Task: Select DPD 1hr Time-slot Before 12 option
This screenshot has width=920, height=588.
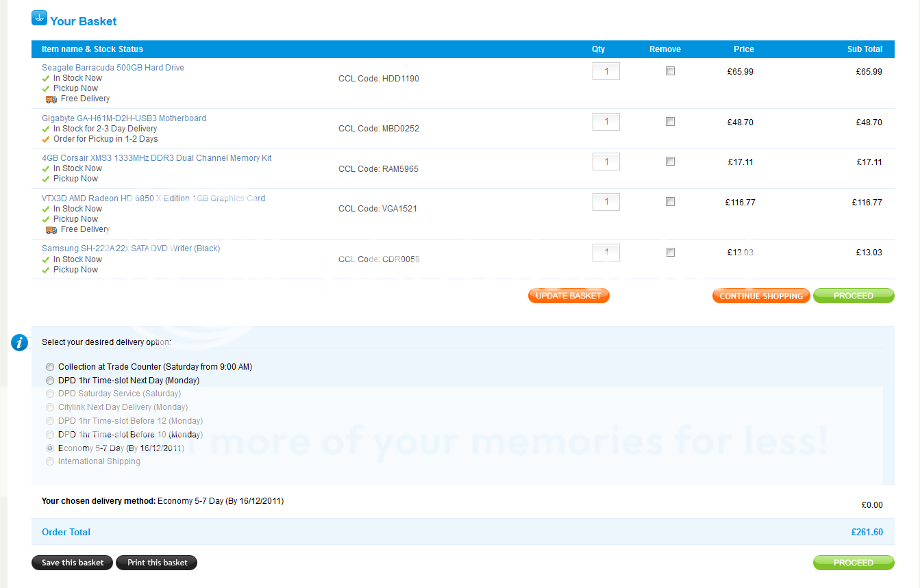Action: tap(50, 421)
